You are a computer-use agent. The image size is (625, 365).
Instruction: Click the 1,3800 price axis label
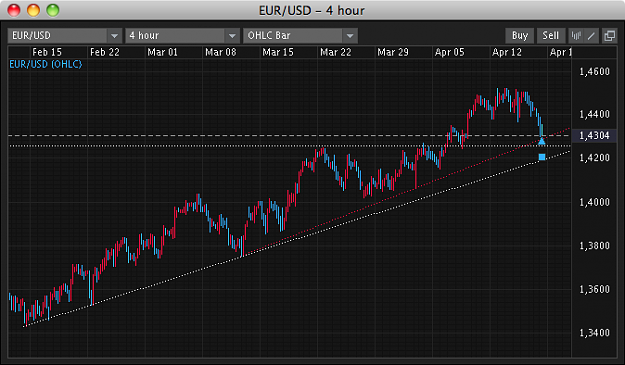[594, 246]
